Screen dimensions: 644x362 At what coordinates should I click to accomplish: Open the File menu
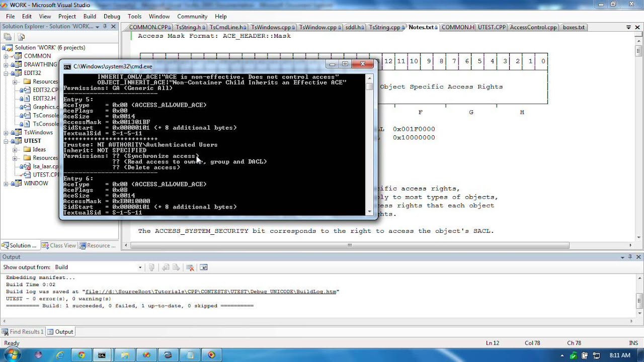coord(10,16)
